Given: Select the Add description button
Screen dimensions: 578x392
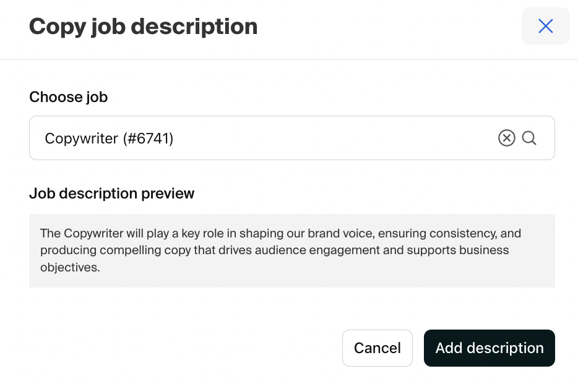Looking at the screenshot, I should 489,347.
